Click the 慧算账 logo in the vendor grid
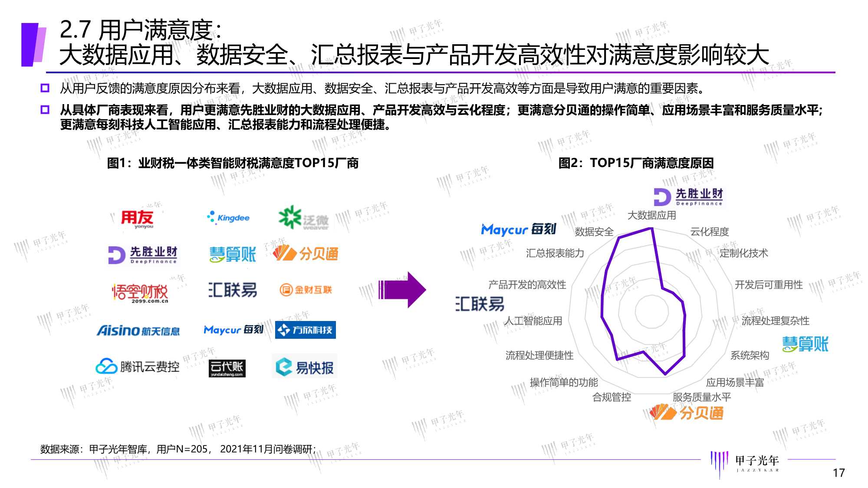 pyautogui.click(x=233, y=254)
